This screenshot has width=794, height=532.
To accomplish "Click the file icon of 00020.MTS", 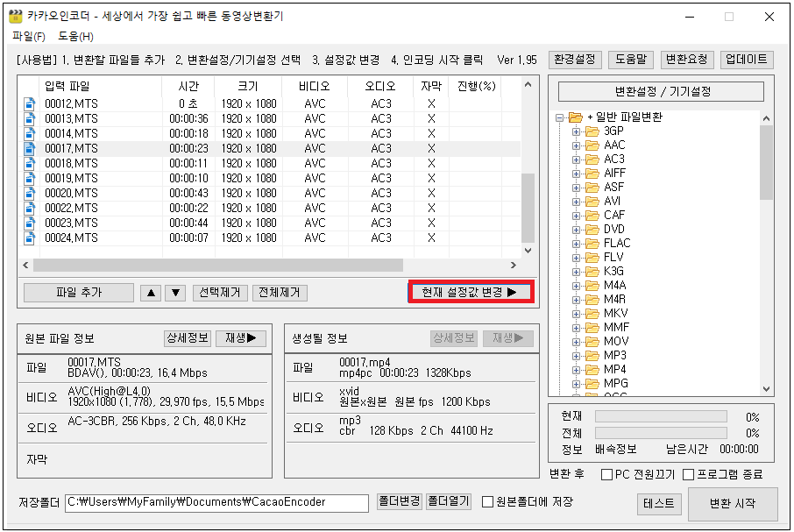I will [30, 194].
